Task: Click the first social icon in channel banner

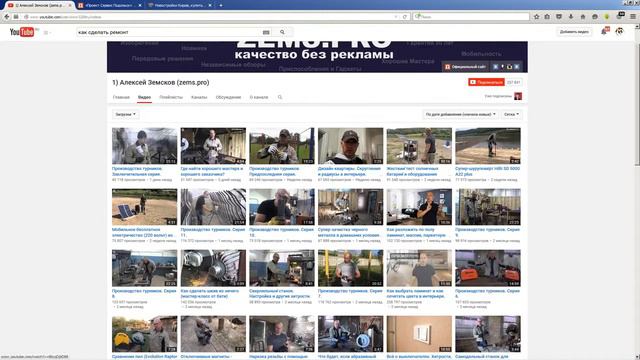Action: pyautogui.click(x=496, y=67)
